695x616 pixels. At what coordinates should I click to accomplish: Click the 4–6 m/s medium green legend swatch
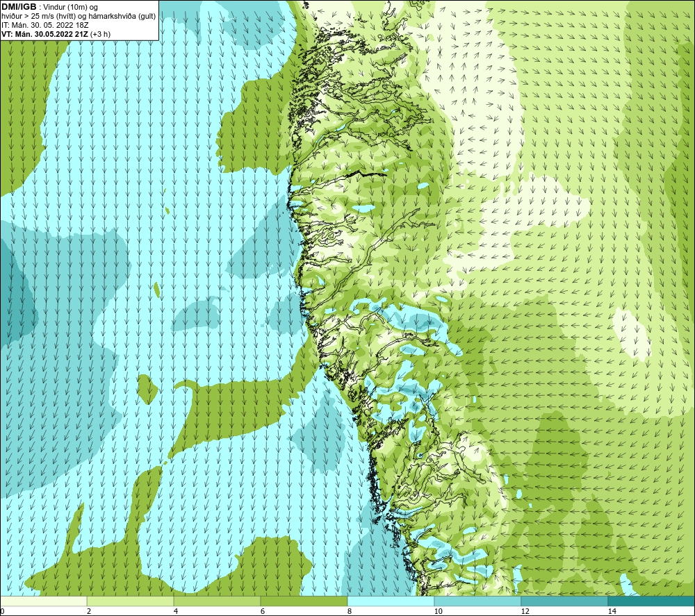click(x=217, y=601)
